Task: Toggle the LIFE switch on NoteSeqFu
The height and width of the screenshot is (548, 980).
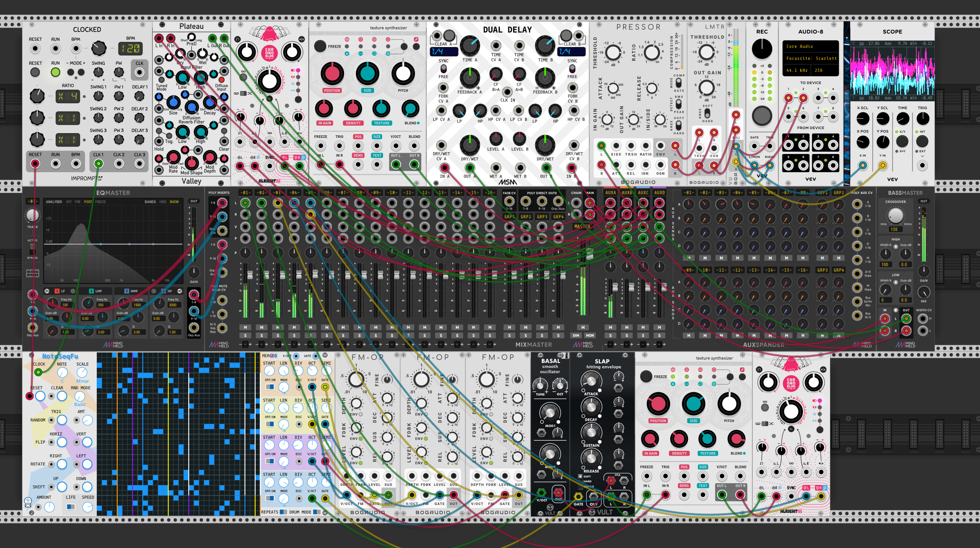Action: (x=71, y=506)
